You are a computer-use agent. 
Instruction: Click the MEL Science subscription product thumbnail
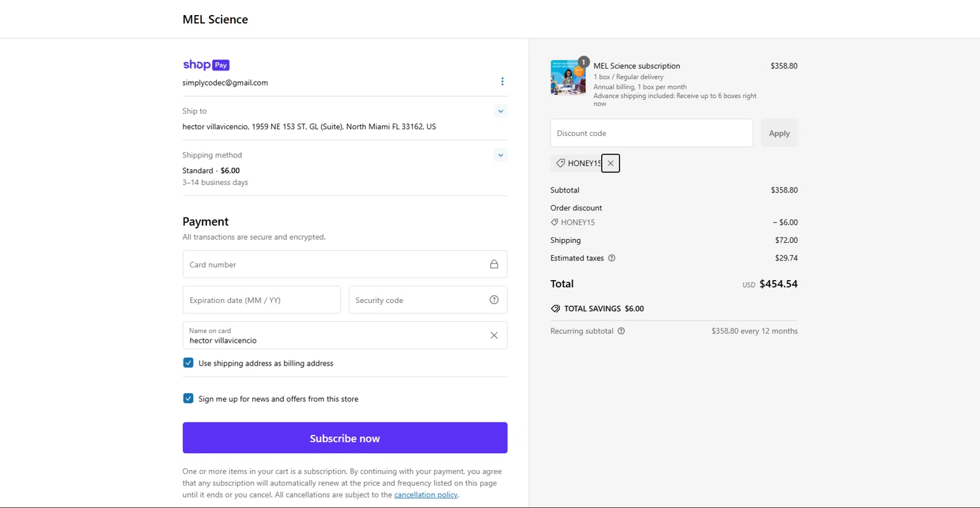(568, 78)
